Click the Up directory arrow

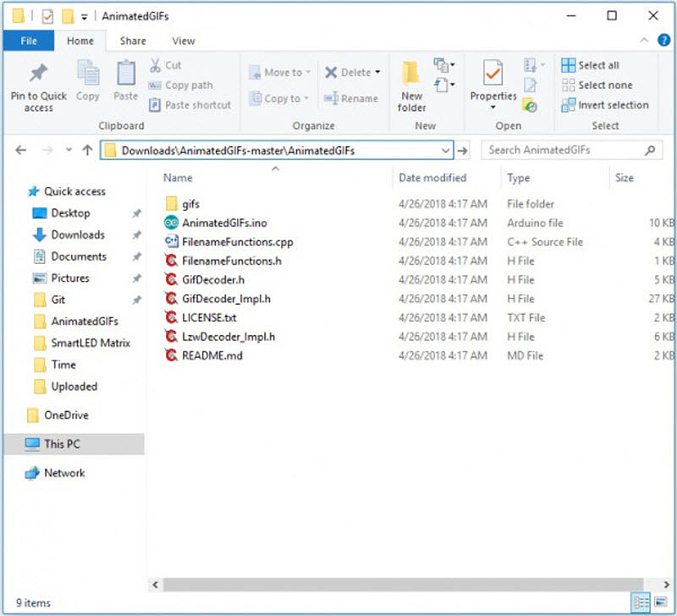tap(87, 151)
